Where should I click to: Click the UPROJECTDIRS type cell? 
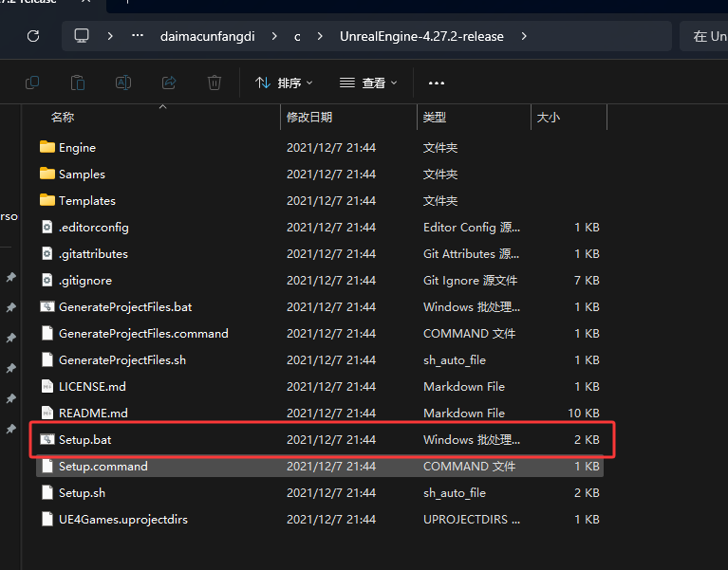pos(471,520)
